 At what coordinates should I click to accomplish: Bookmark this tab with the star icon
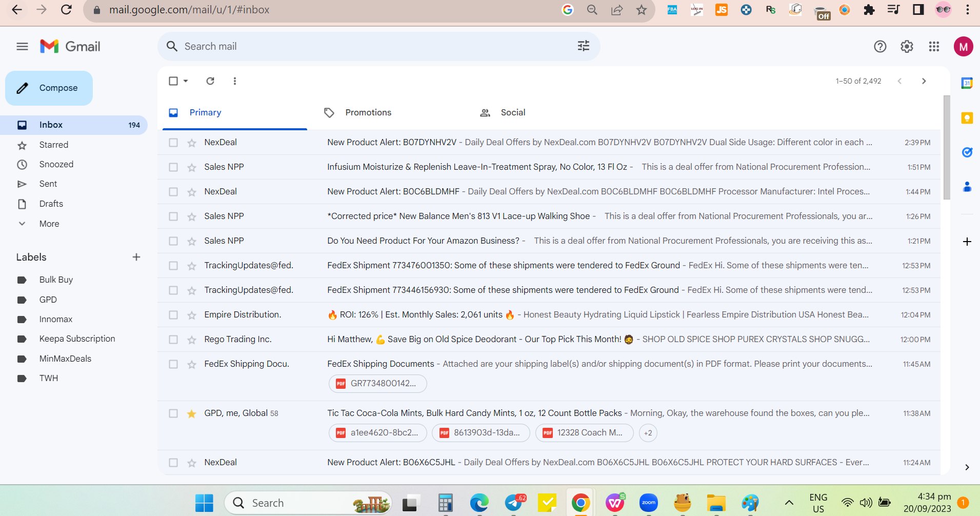coord(641,10)
